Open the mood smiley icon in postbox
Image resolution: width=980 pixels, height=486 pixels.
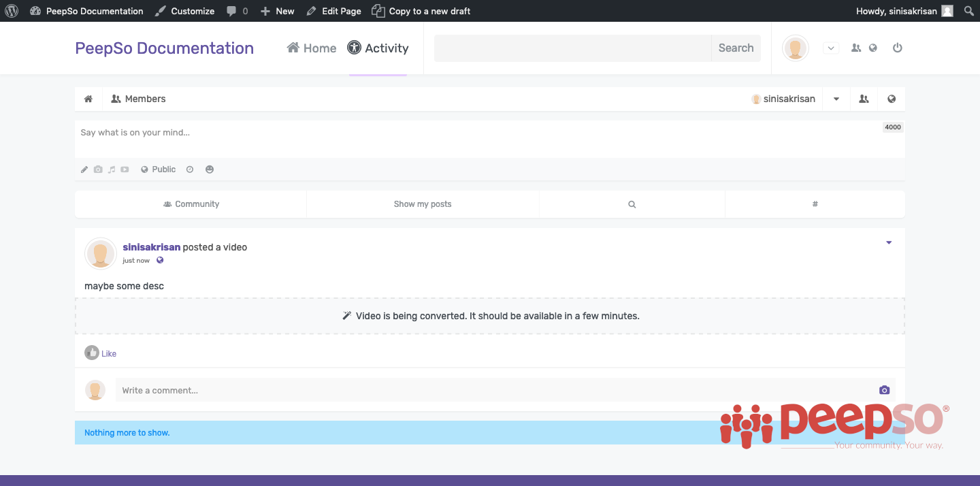pyautogui.click(x=210, y=169)
